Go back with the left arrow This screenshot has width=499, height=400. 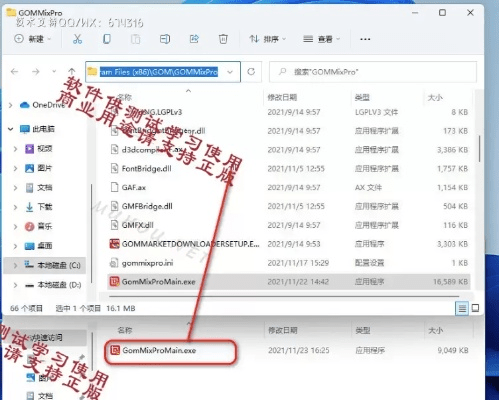(15, 72)
